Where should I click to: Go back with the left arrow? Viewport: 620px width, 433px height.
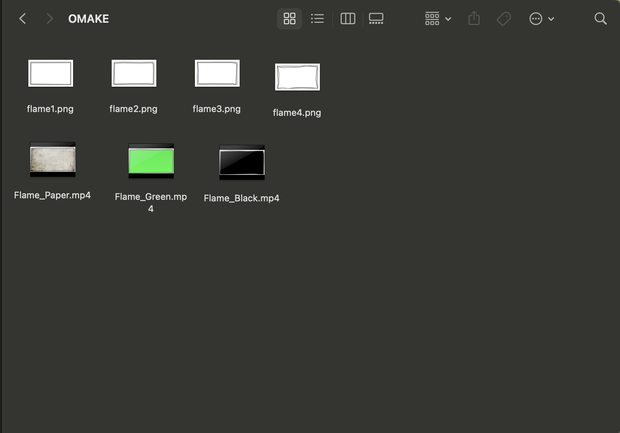[23, 19]
